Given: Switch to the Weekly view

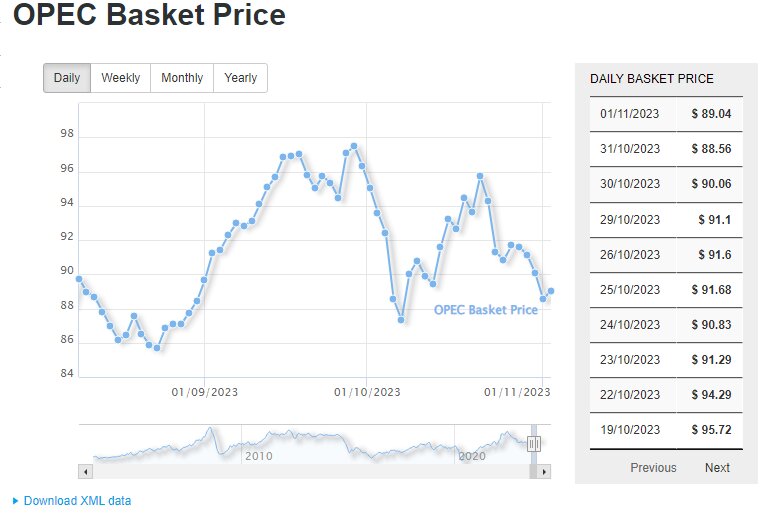Looking at the screenshot, I should click(x=121, y=78).
